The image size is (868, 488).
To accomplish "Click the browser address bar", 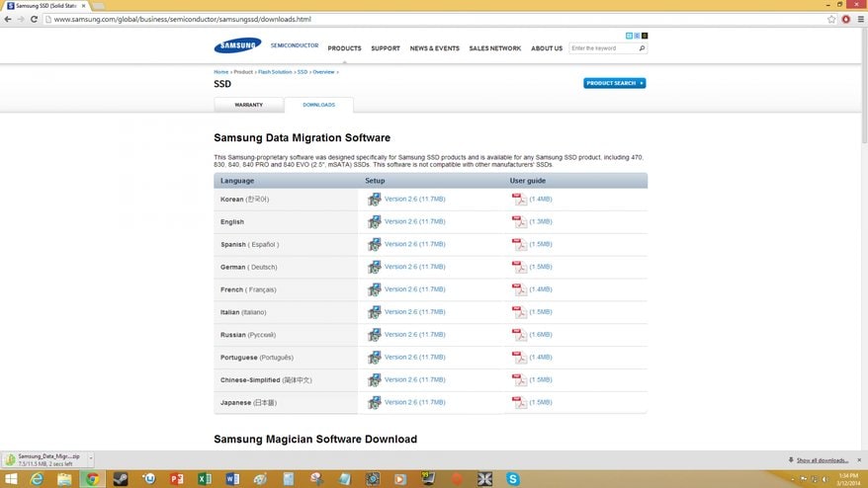I will point(437,19).
